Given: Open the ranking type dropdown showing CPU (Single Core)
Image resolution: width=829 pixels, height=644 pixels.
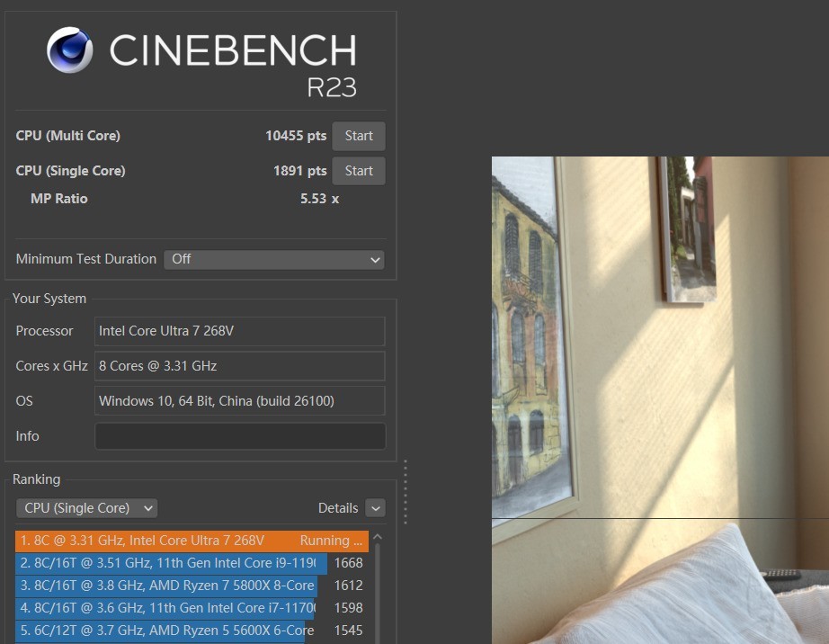Looking at the screenshot, I should [x=86, y=508].
